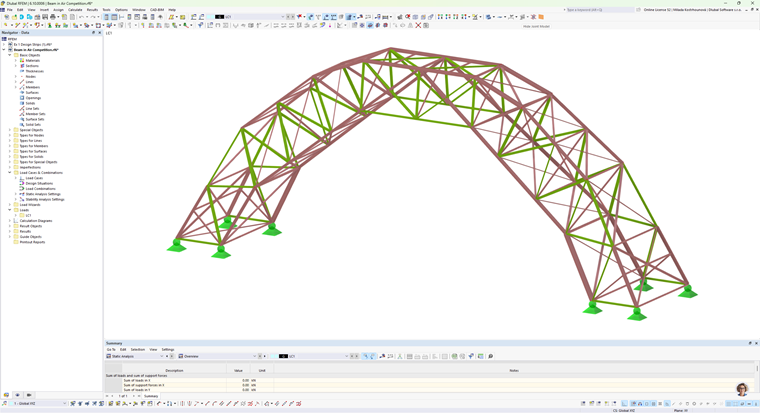Viewport: 760px width, 413px height.
Task: Close the Summary panel
Action: (756, 343)
